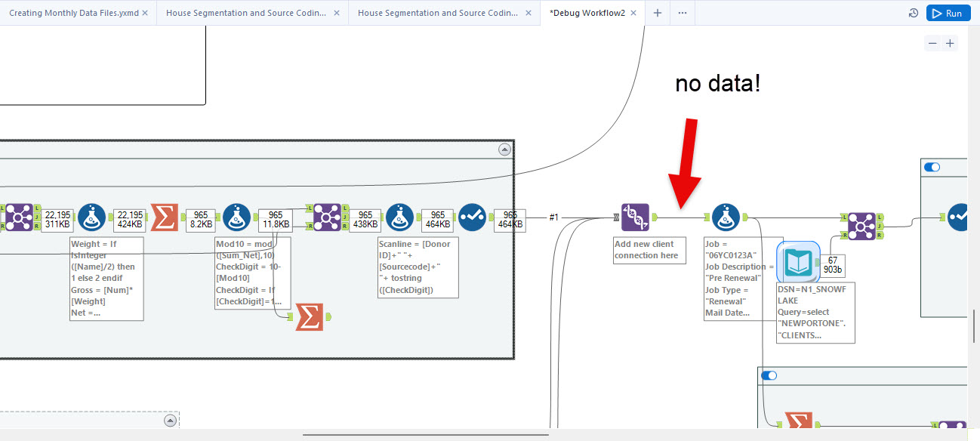Viewport: 980px width, 441px height.
Task: Select the Formula tool with Weight annotation
Action: [92, 217]
